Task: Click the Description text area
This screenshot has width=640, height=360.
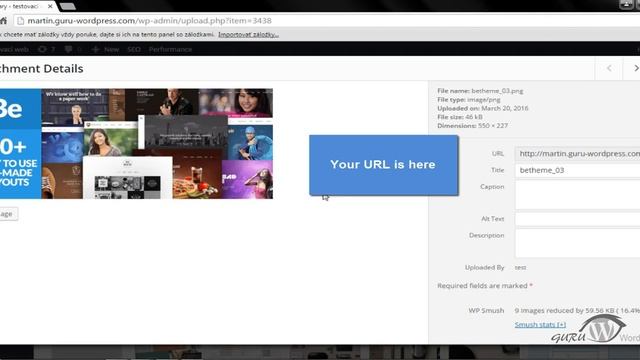Action: click(x=578, y=243)
